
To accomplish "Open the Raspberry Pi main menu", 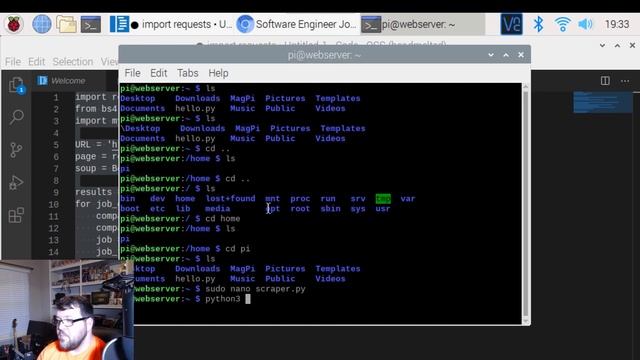I will (13, 24).
